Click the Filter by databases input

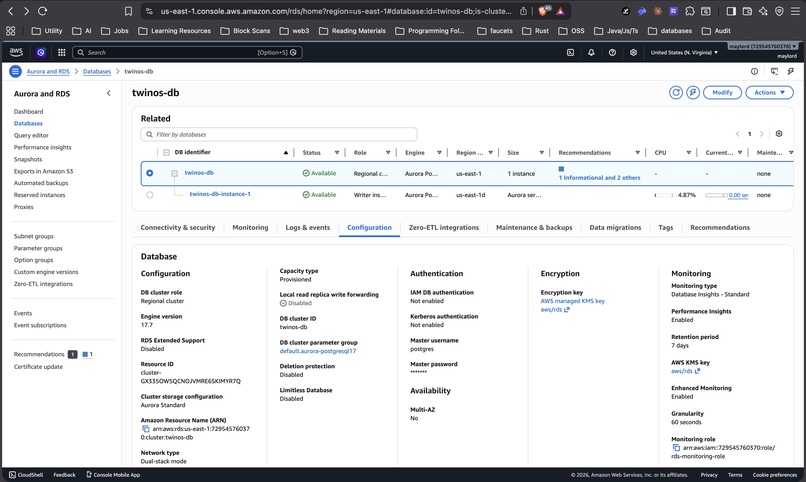[x=279, y=134]
